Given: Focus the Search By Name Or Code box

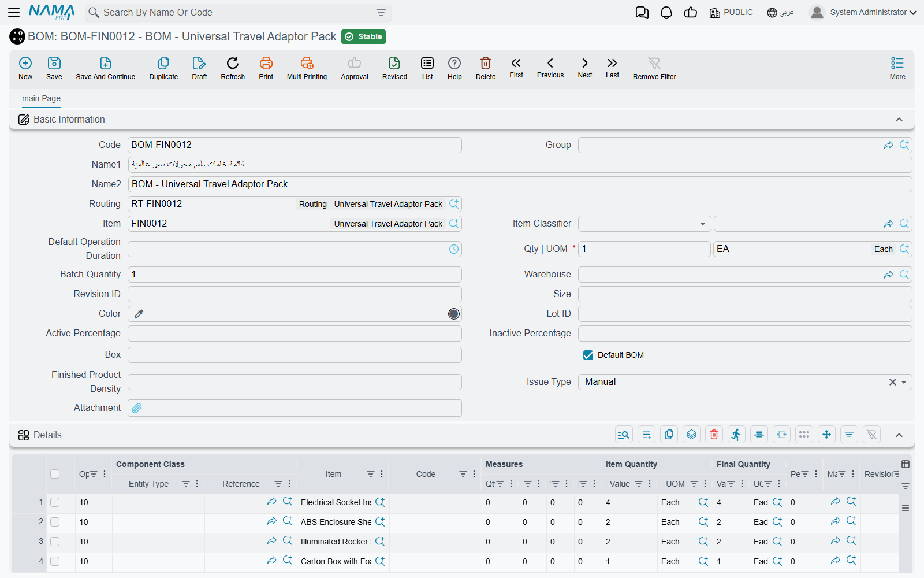Looking at the screenshot, I should (237, 13).
